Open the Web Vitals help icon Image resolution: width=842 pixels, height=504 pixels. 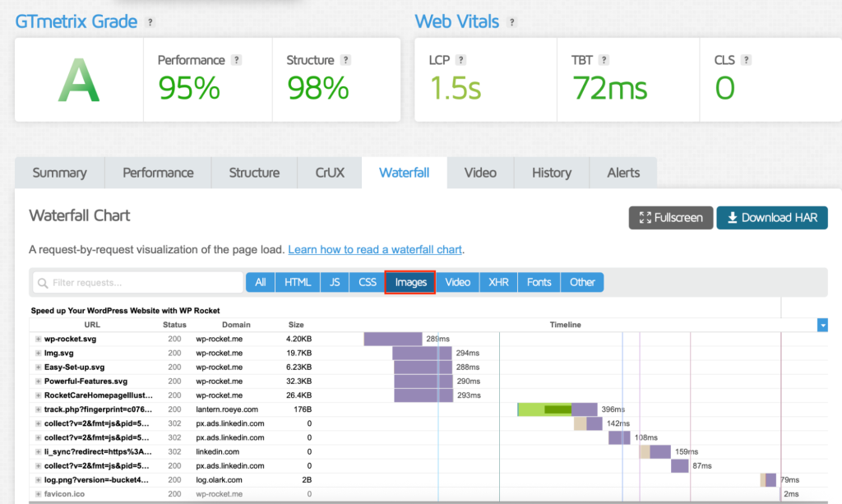(x=511, y=22)
